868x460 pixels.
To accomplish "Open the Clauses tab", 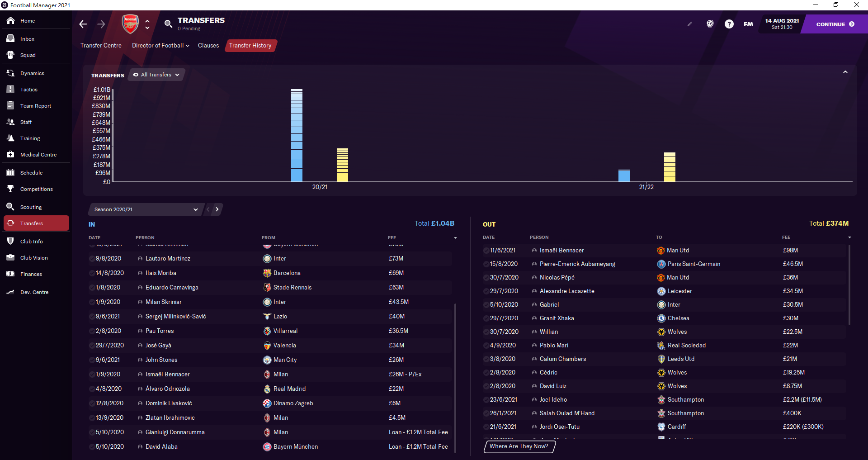I will tap(208, 46).
